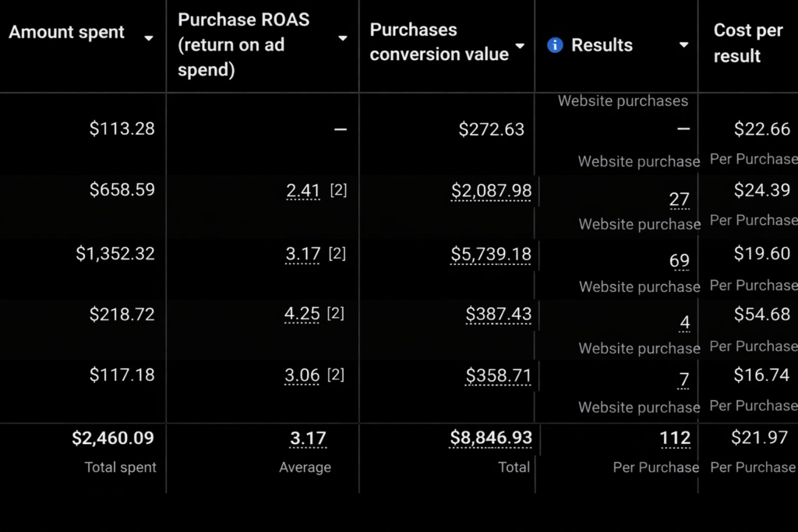Click the $8,846.93 total conversion value
This screenshot has width=798, height=532.
coord(491,439)
